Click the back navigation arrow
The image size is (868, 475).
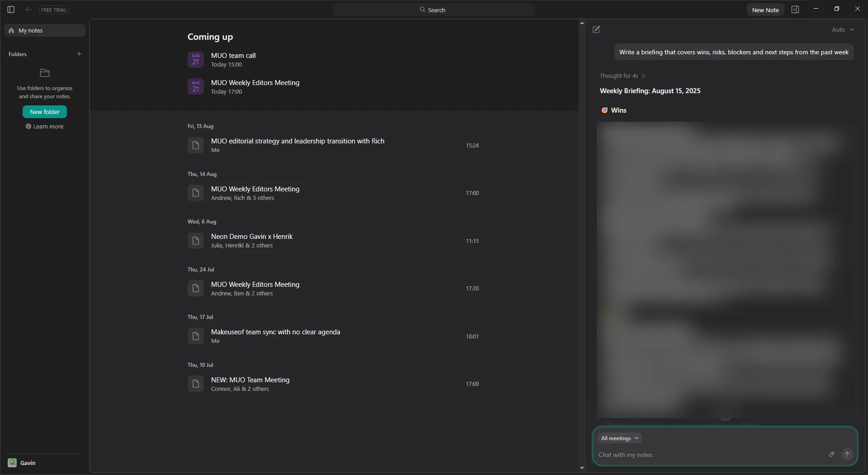pos(28,9)
